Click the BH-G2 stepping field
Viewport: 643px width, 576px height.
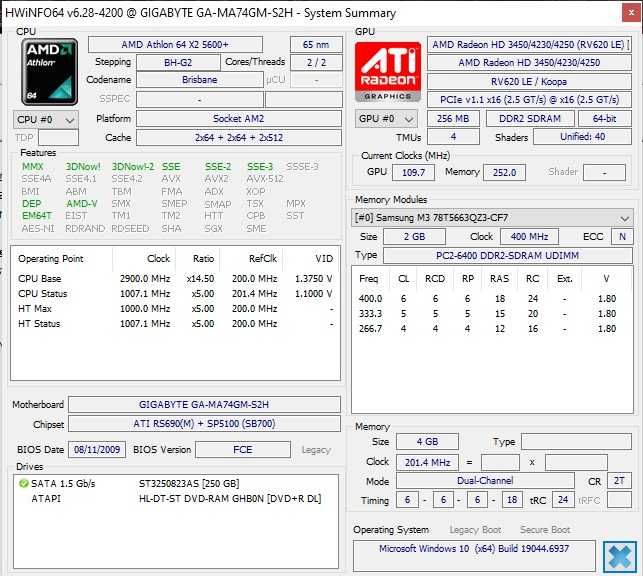178,63
